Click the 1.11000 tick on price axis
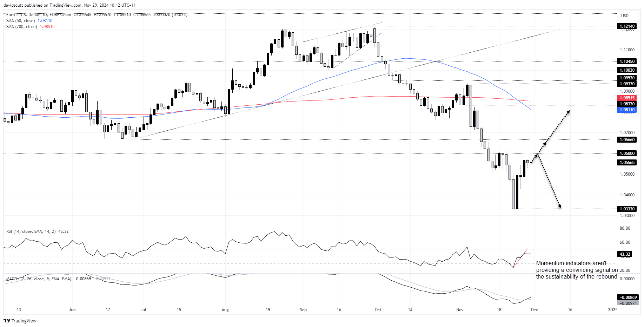Screen dimensions: 644x327 pyautogui.click(x=627, y=50)
